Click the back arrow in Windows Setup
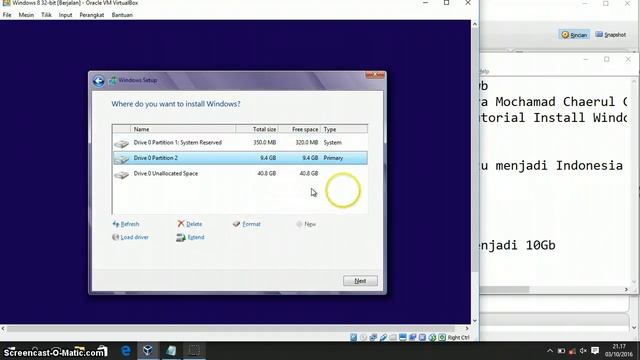The image size is (640, 360). [x=98, y=81]
